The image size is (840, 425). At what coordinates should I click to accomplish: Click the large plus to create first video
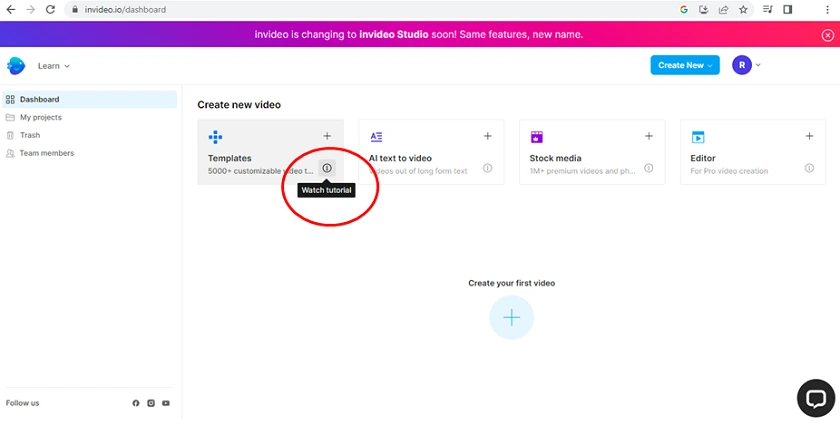512,317
